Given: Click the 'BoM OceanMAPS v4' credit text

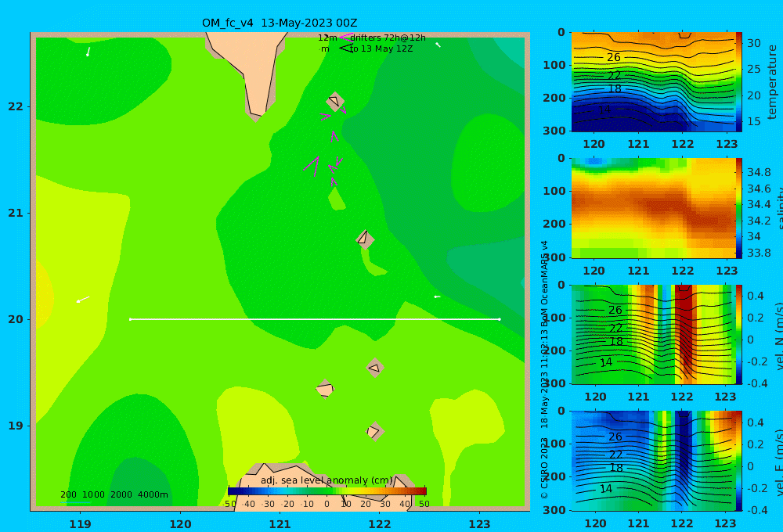Looking at the screenshot, I should tap(544, 283).
